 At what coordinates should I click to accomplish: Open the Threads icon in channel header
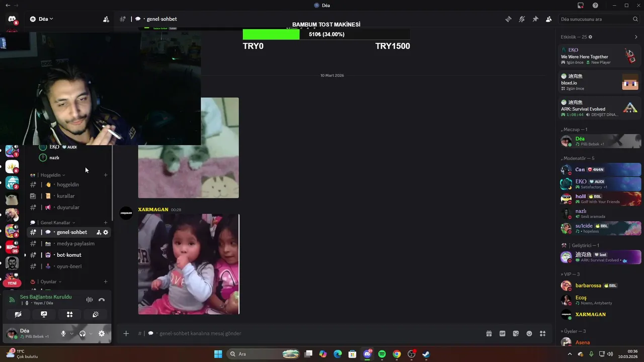(x=508, y=19)
